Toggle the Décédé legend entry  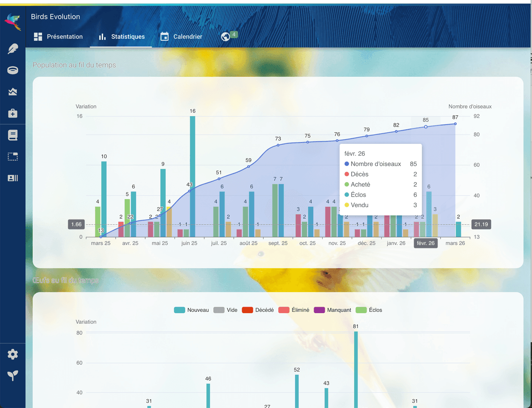[258, 310]
